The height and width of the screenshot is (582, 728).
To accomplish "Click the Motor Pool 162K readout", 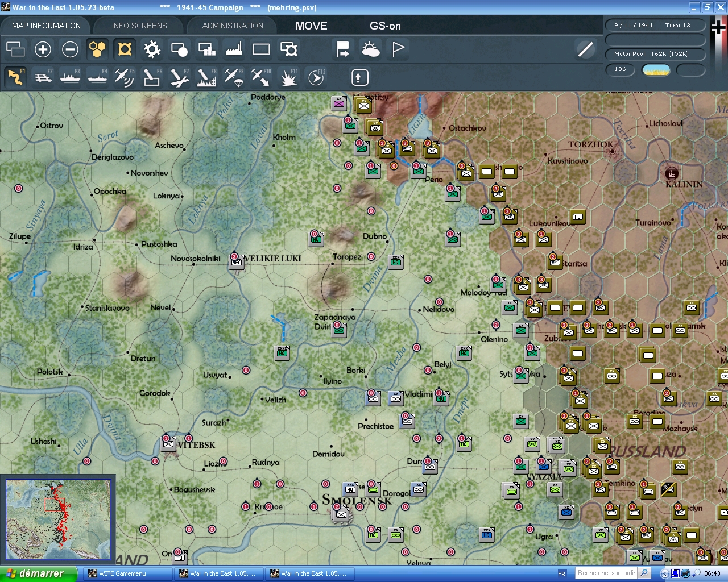I will coord(655,54).
